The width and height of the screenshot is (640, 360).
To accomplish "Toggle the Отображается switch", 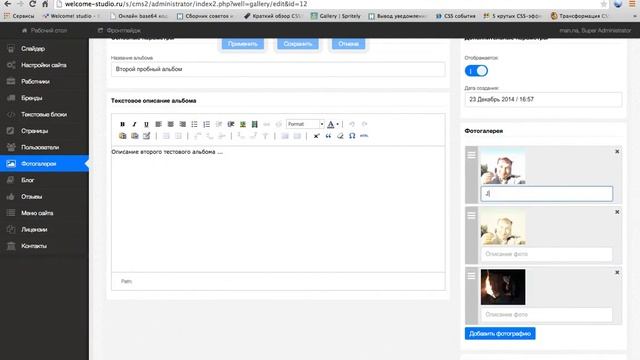I will click(476, 71).
